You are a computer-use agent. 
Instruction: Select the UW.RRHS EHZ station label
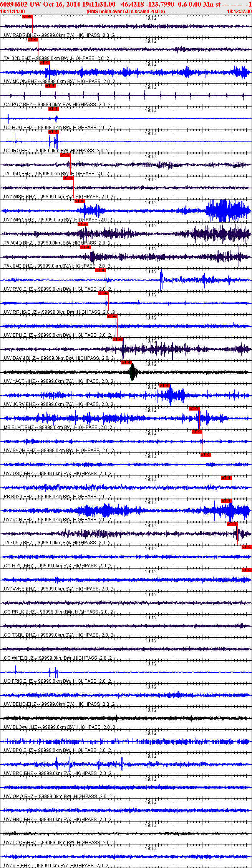(20, 312)
